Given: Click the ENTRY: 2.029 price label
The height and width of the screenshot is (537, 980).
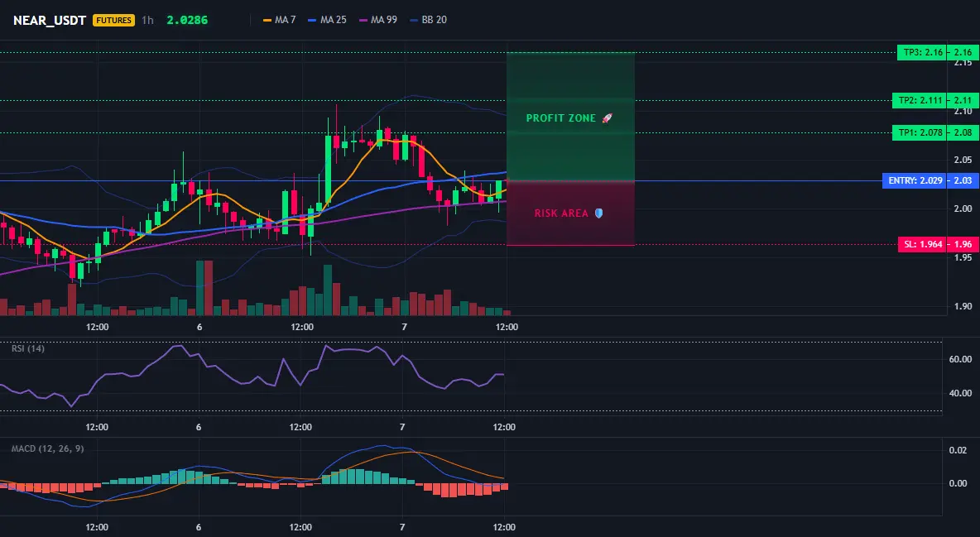Looking at the screenshot, I should pos(914,180).
